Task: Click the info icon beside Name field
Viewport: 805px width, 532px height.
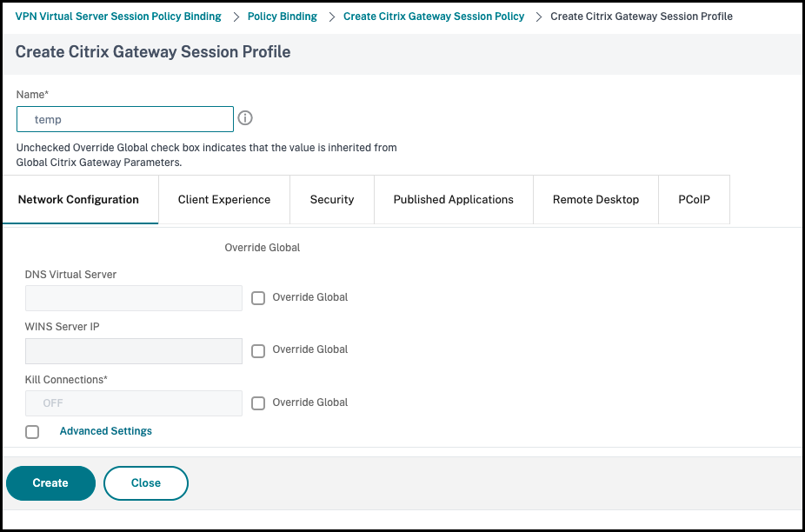Action: 245,118
